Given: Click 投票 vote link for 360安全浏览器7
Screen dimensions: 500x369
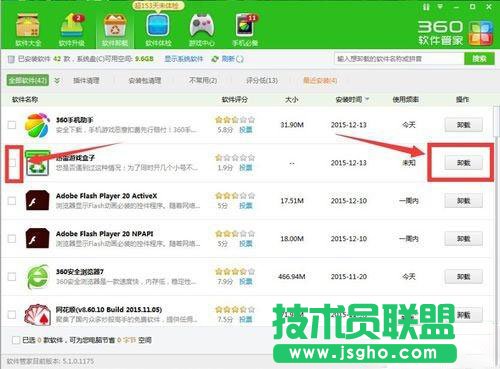Looking at the screenshot, I should [x=246, y=281].
